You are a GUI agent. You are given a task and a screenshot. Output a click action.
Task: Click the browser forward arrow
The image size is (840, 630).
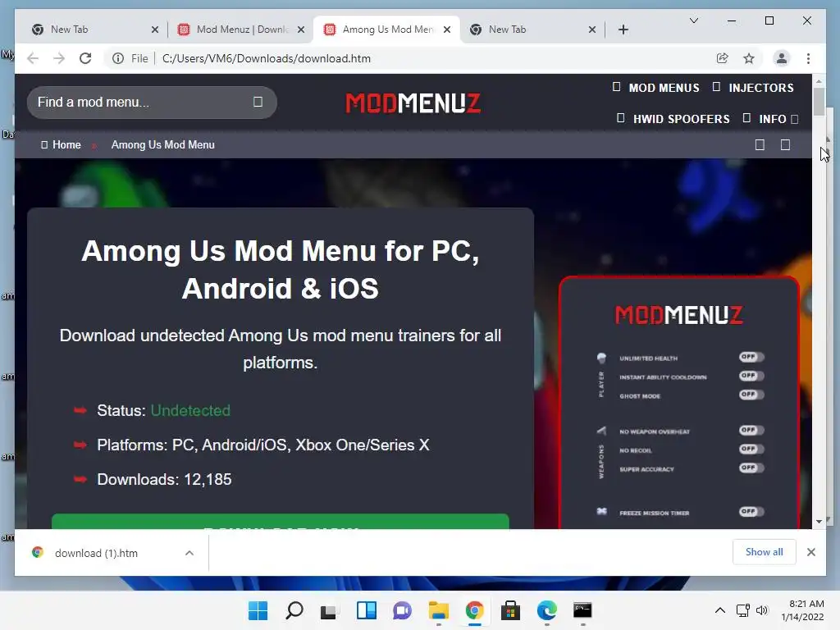59,58
